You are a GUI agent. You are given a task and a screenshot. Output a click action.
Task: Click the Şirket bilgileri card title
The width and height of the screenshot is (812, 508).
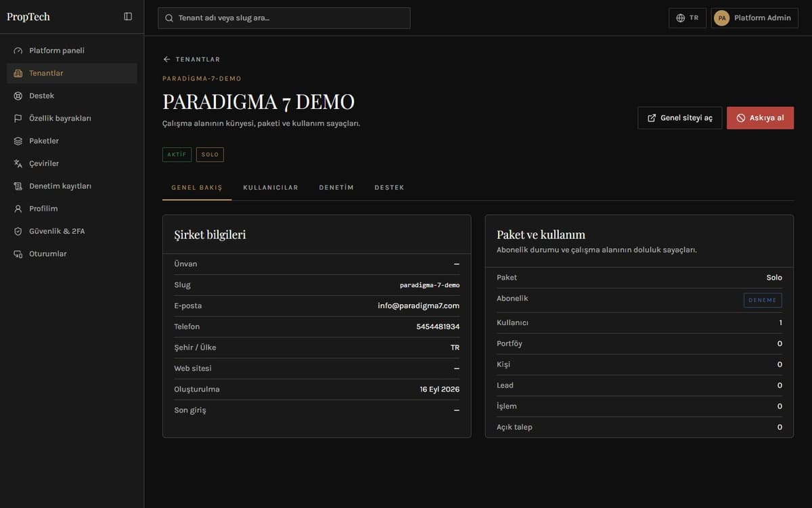coord(210,235)
